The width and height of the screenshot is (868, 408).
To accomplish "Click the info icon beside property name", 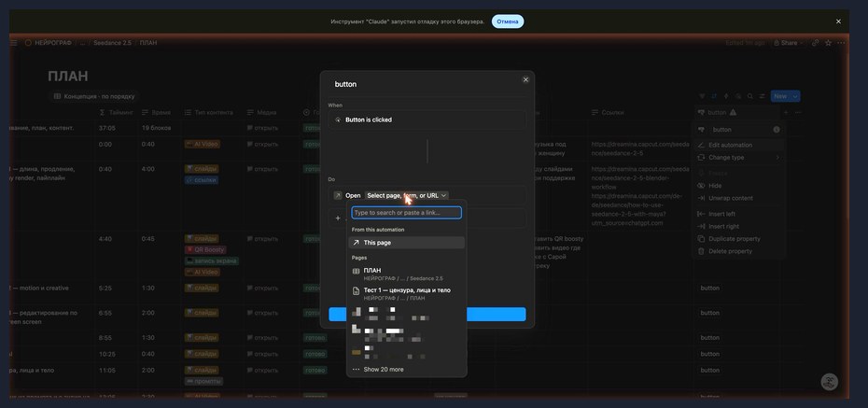I will (777, 130).
